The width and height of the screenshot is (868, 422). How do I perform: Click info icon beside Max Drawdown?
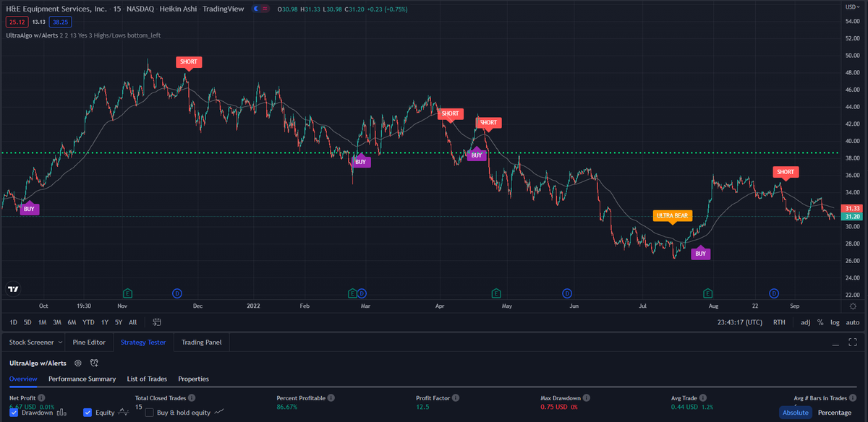coord(586,398)
